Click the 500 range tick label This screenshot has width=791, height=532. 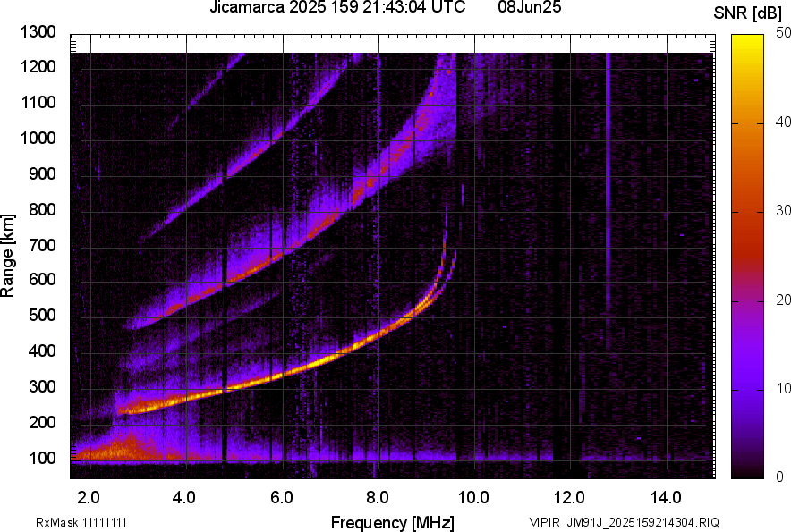click(42, 315)
